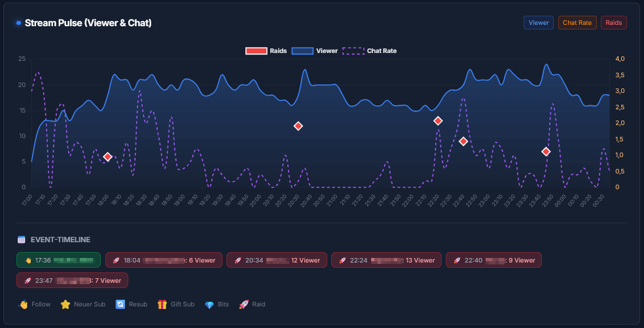Click the raid diamond marker near 22:20
Image resolution: width=644 pixels, height=328 pixels.
438,120
